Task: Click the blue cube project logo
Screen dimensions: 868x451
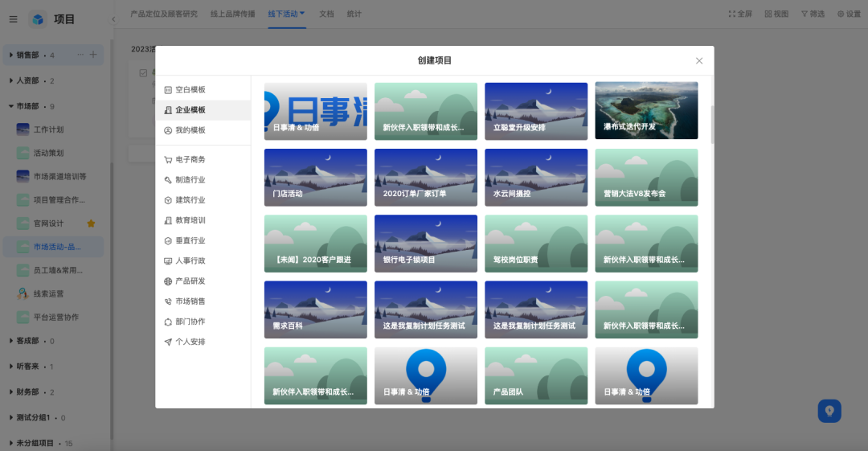Action: coord(38,19)
